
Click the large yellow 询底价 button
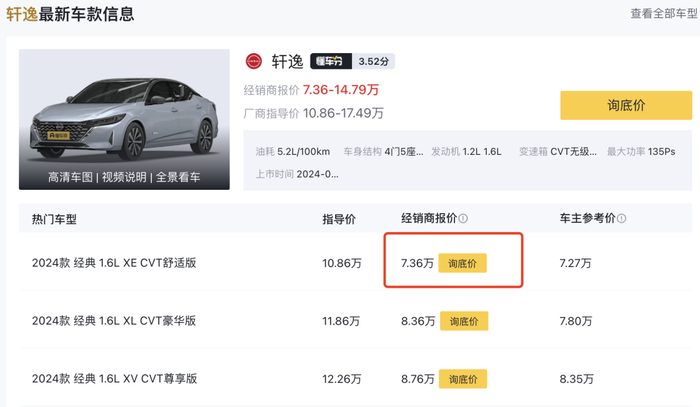(x=626, y=105)
